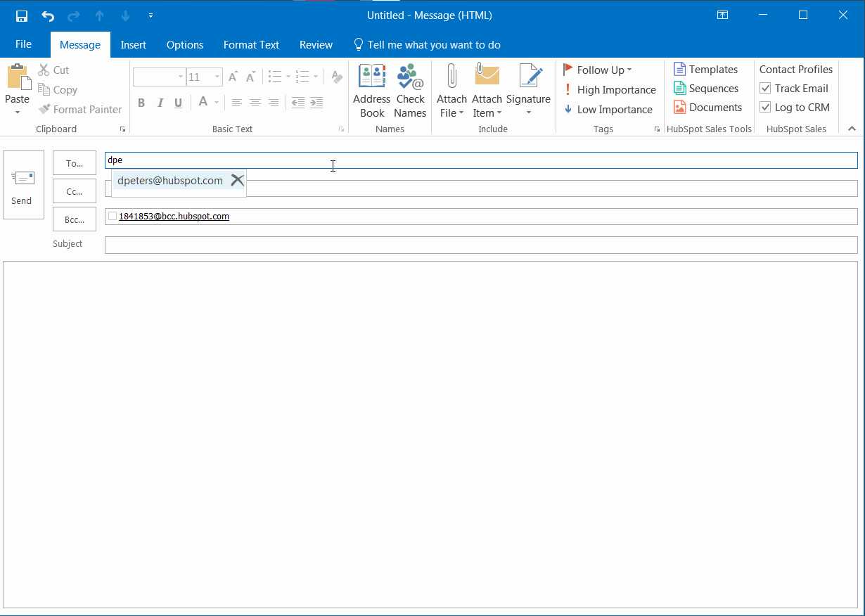Open HubSpot Templates

click(705, 69)
